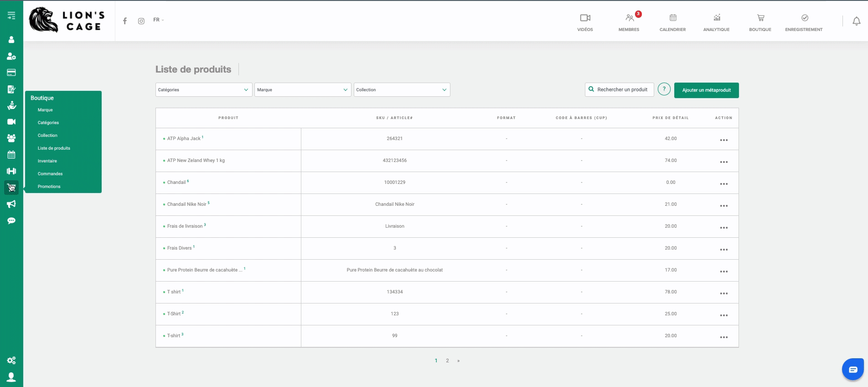Expand the Collection filter dropdown
Image resolution: width=868 pixels, height=387 pixels.
(x=402, y=90)
